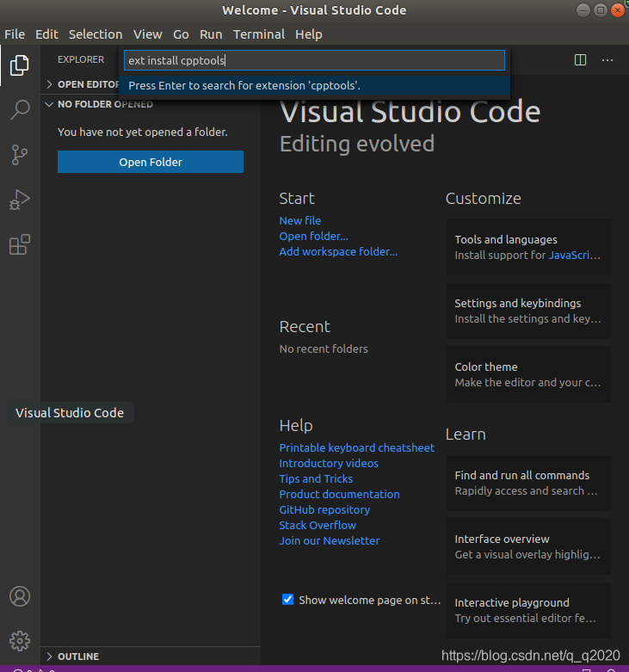Click the EXPLORER panel title
The image size is (629, 672).
[81, 59]
